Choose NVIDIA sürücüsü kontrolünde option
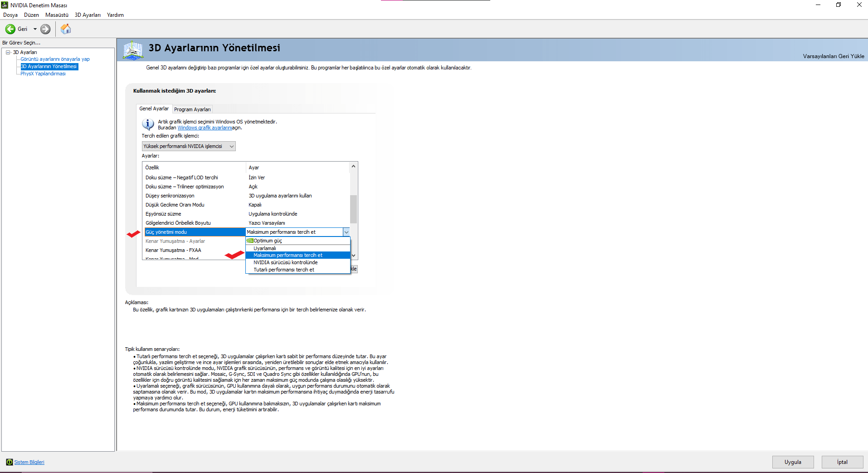The image size is (868, 473). [298, 262]
